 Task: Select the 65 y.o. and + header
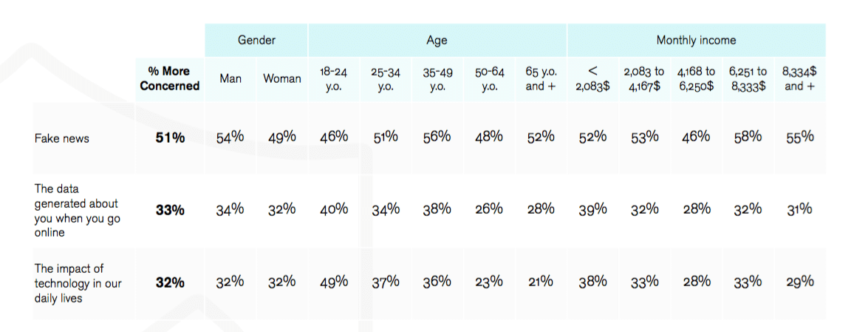540,78
